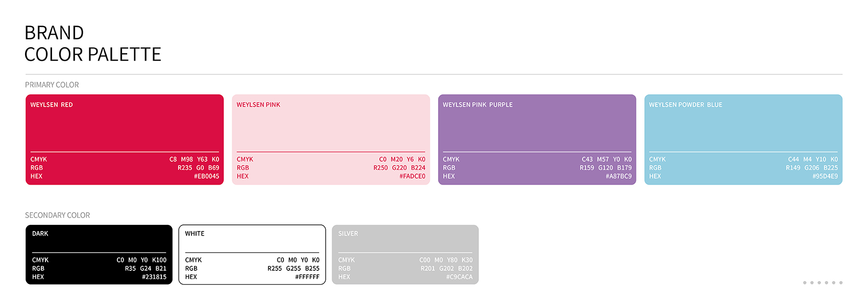Click the #EB0045 hex code

tap(206, 176)
